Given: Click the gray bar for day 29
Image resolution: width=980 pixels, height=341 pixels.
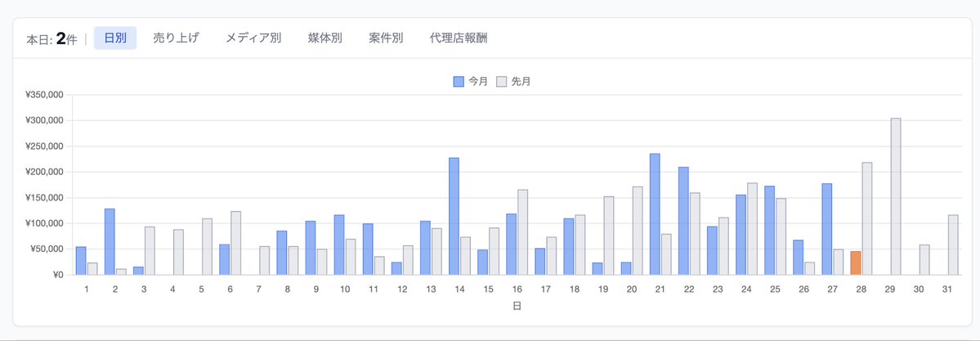Looking at the screenshot, I should point(896,196).
